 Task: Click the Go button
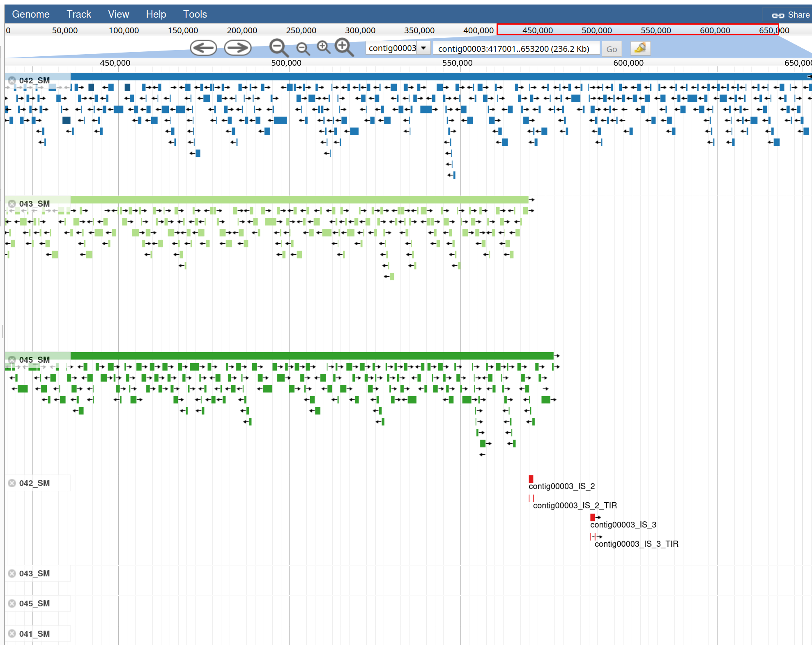click(x=611, y=49)
